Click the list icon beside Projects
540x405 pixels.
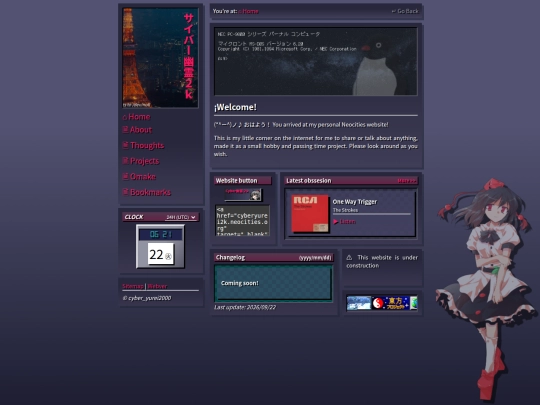126,161
